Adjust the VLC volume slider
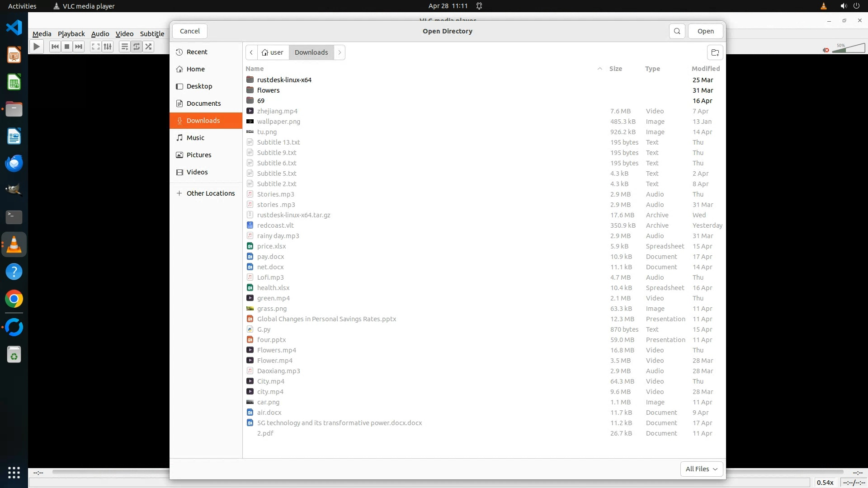868x488 pixels. (848, 48)
